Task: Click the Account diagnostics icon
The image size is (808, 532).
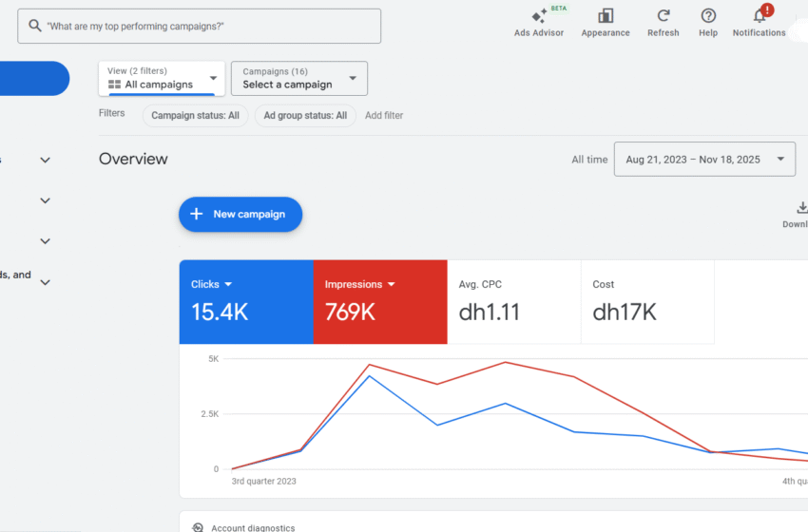Action: [x=198, y=527]
